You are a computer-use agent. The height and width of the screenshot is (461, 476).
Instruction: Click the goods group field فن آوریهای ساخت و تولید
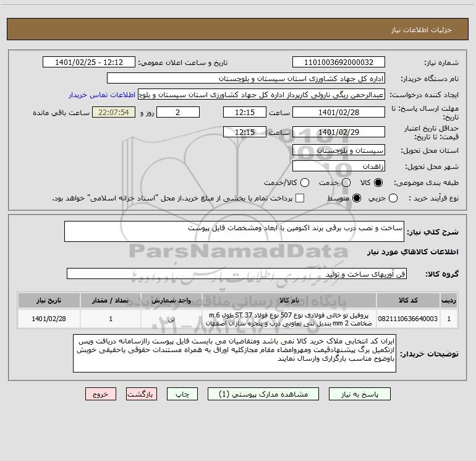pyautogui.click(x=237, y=274)
